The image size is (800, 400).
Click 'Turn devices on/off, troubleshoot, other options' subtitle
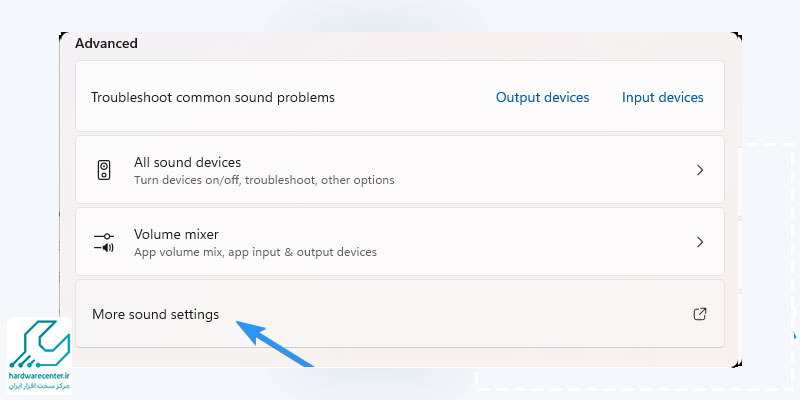coord(264,180)
